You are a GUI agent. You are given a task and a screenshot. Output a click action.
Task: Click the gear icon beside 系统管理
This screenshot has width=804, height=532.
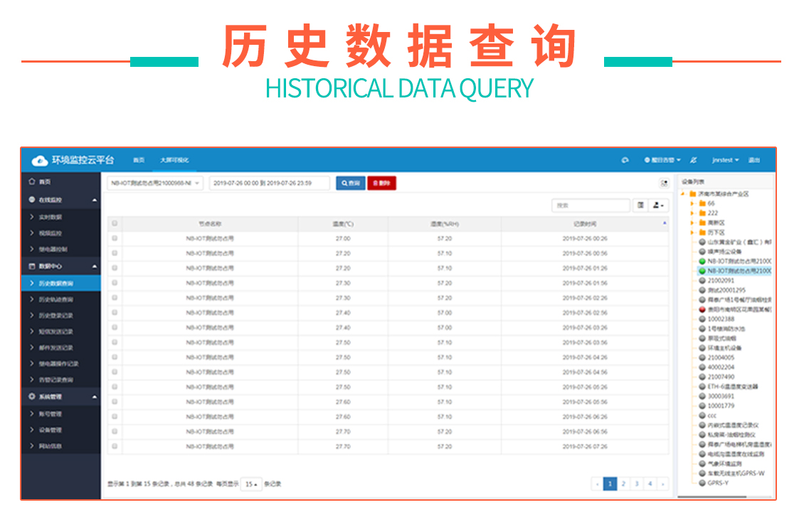click(x=32, y=397)
